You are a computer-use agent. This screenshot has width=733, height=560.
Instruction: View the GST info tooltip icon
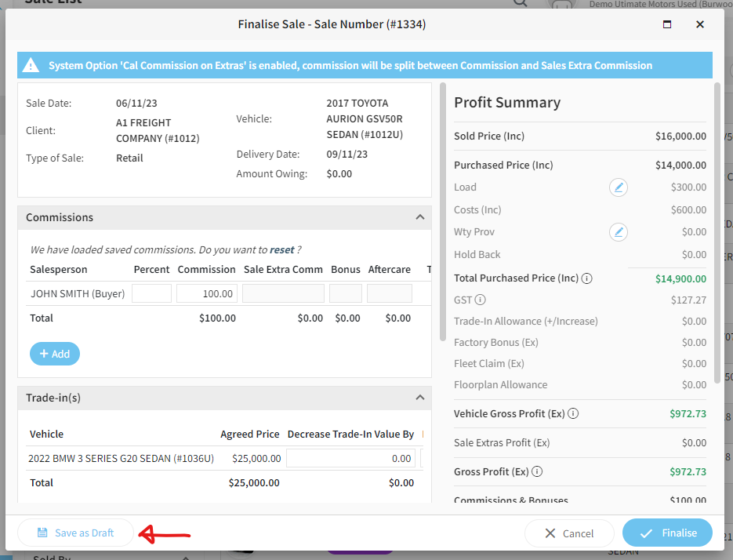(x=480, y=300)
